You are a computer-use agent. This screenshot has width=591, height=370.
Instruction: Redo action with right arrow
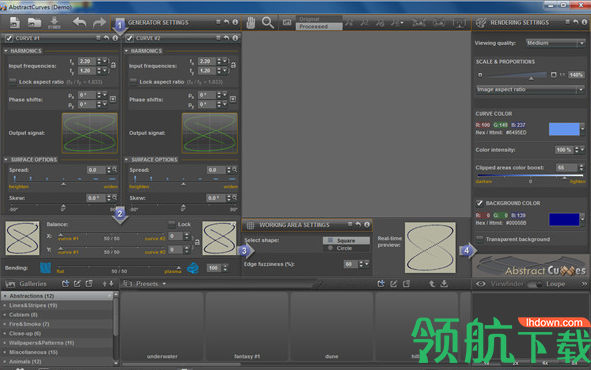pos(99,23)
